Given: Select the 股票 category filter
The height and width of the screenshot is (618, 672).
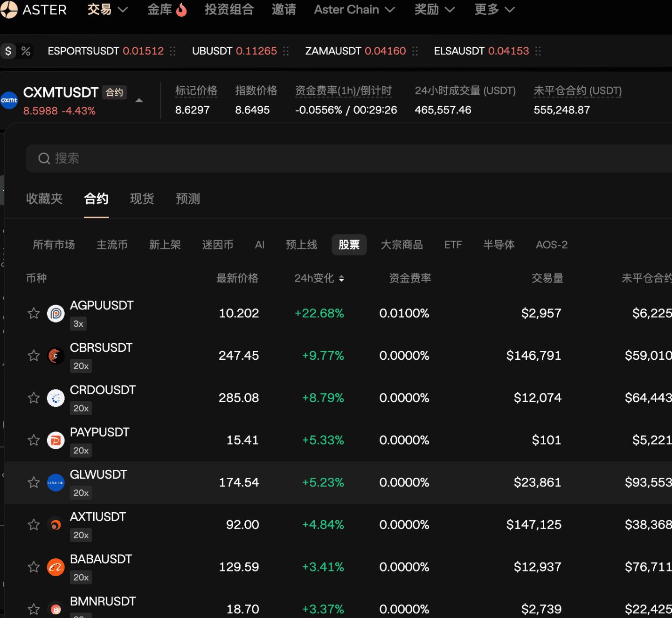Looking at the screenshot, I should (349, 245).
